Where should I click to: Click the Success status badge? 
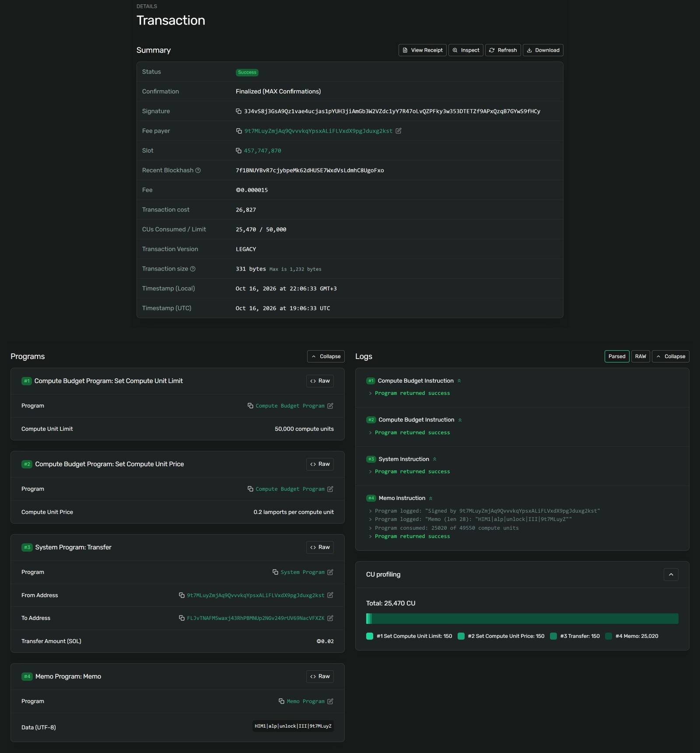click(x=247, y=72)
